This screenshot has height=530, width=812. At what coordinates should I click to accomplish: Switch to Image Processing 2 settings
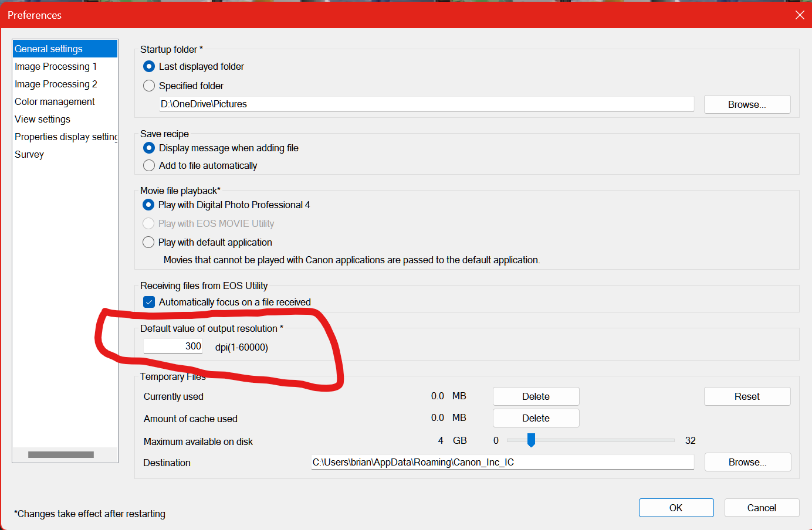coord(56,84)
